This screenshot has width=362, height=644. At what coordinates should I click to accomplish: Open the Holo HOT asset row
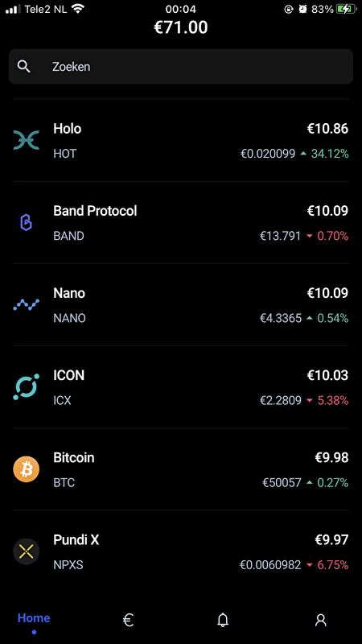(181, 140)
